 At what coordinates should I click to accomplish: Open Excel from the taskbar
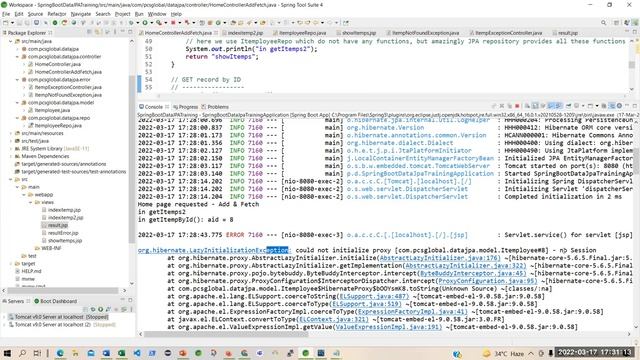(122, 353)
